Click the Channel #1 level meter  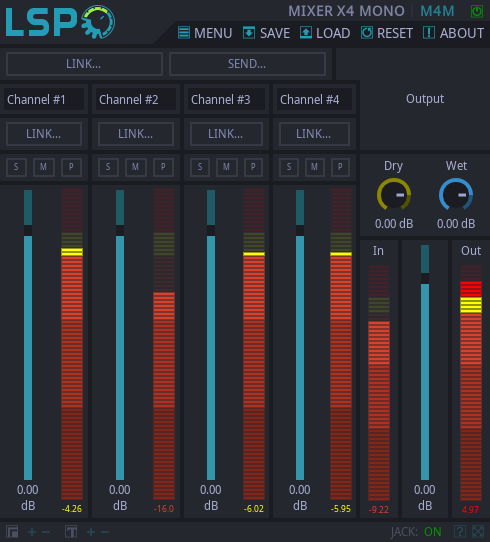coord(72,344)
